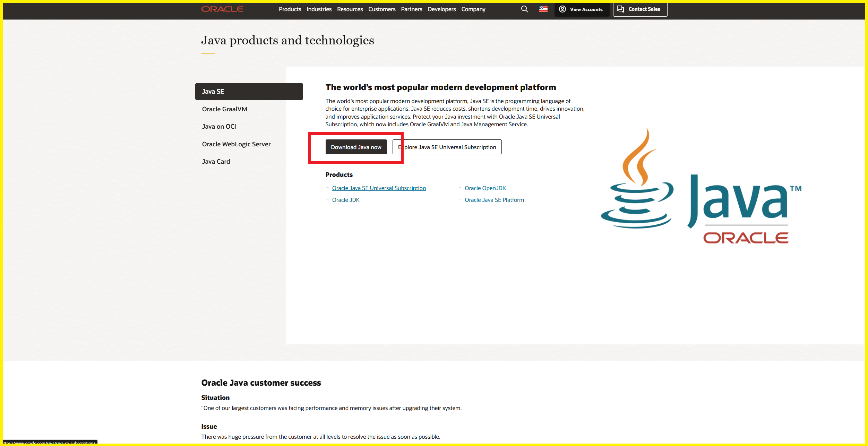Open the Industries navigation menu
The image size is (868, 446).
[319, 9]
